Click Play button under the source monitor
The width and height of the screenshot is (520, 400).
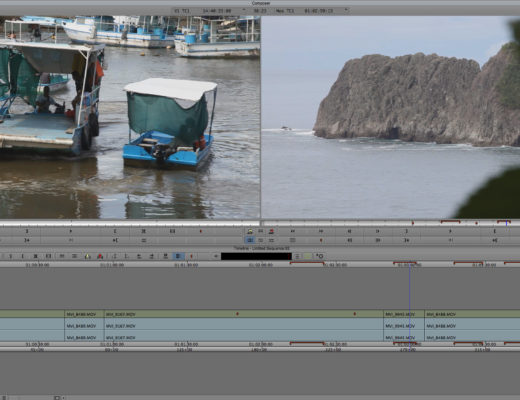[x=71, y=231]
